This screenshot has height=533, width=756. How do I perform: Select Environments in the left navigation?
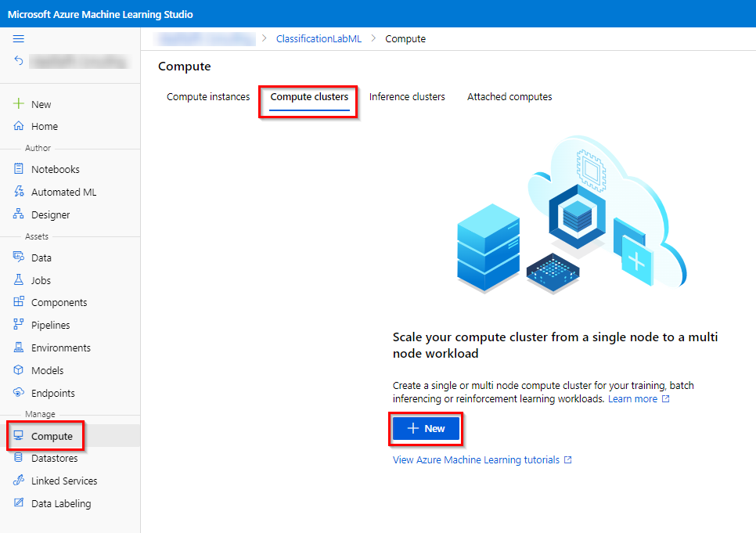(60, 348)
